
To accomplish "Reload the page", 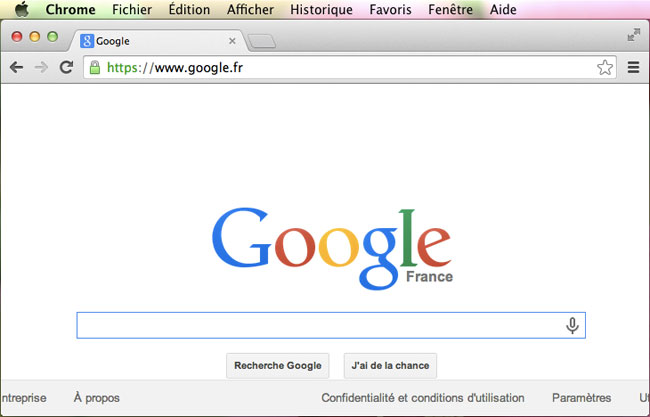I will click(x=66, y=67).
